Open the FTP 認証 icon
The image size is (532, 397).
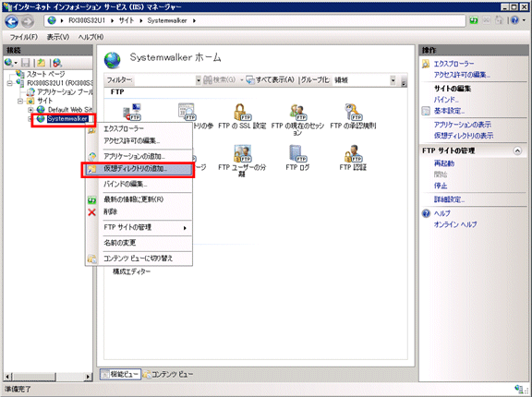click(x=353, y=153)
